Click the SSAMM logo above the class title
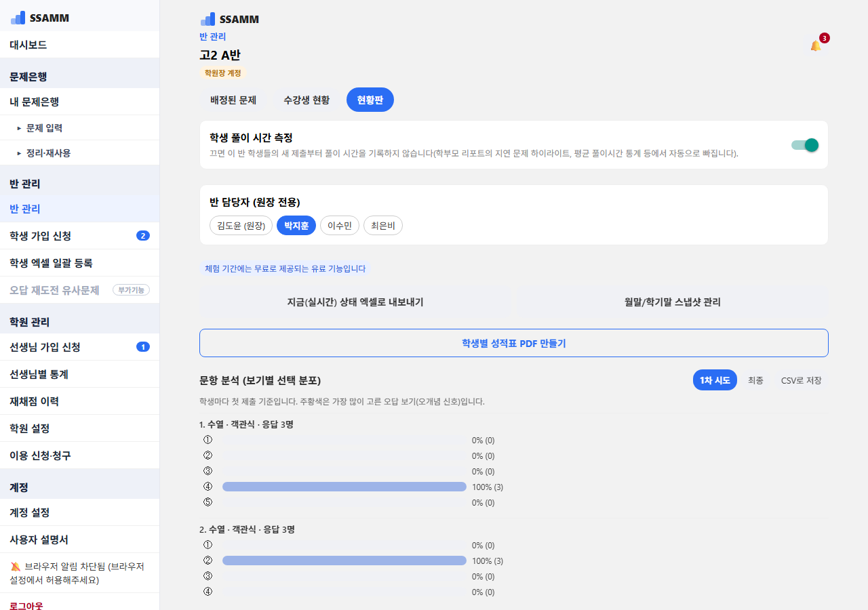 click(230, 19)
